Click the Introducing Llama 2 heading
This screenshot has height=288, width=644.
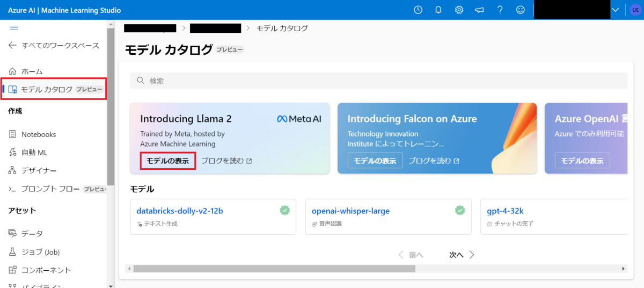[x=186, y=119]
